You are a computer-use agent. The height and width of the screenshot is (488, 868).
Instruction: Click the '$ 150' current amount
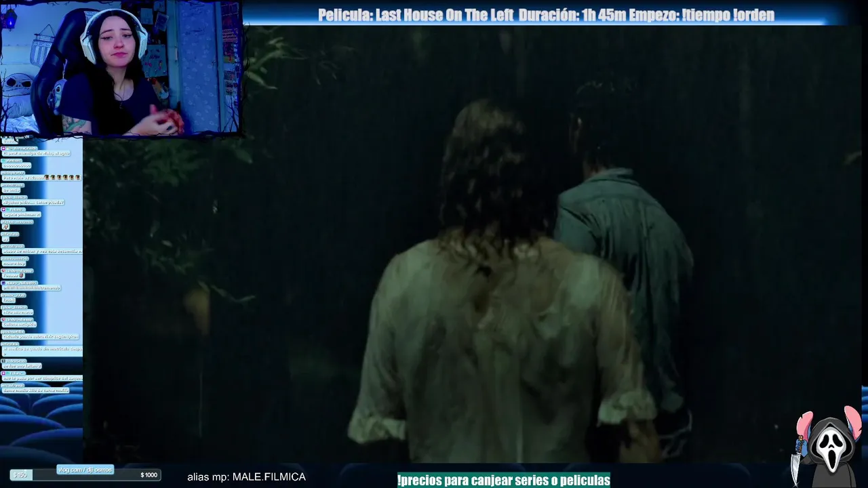point(20,475)
